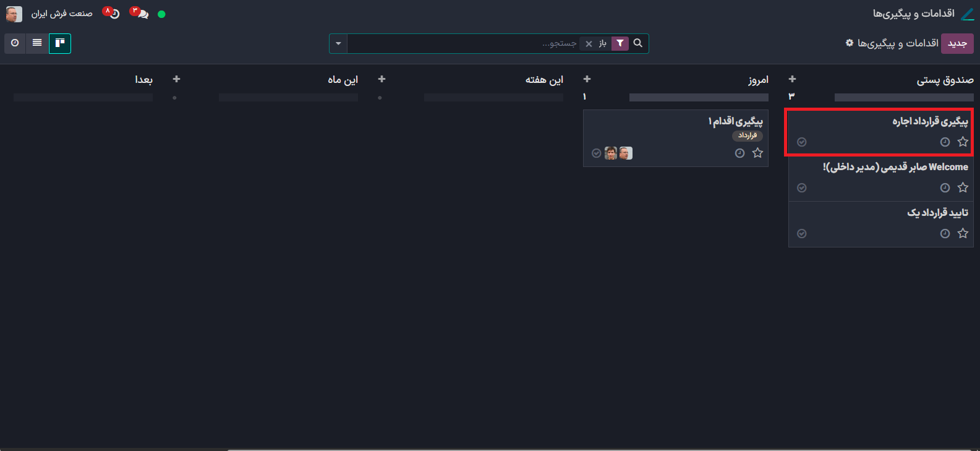
Task: Click the plus icon for صندوق پستی column
Action: [x=792, y=79]
